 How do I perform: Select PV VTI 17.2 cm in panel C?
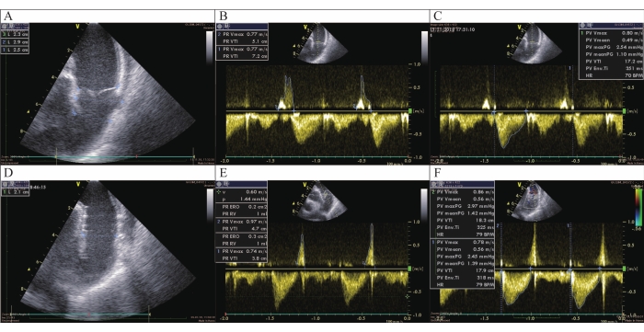(x=611, y=61)
